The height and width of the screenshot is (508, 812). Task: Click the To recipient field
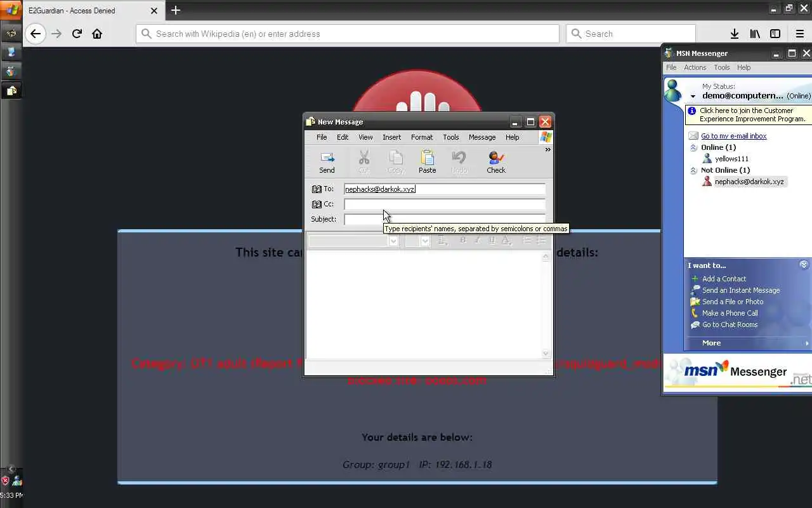click(x=445, y=189)
